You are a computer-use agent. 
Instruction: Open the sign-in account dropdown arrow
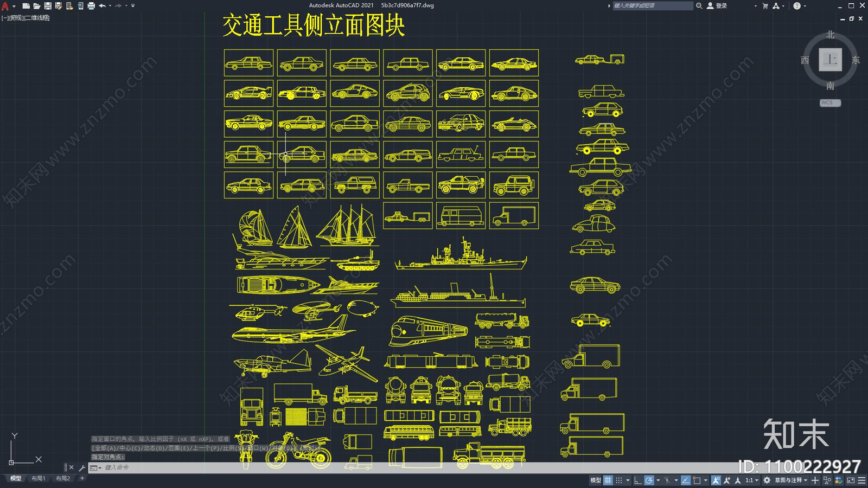coord(755,5)
